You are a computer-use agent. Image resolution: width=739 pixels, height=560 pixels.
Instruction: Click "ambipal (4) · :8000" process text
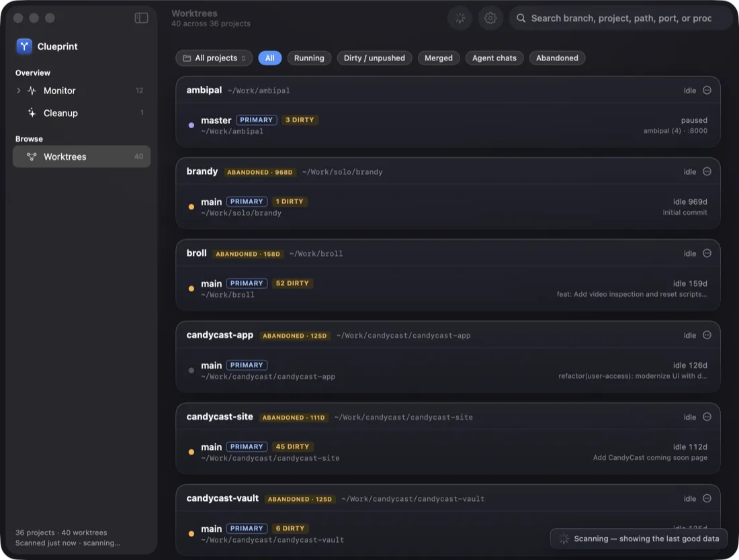coord(675,131)
